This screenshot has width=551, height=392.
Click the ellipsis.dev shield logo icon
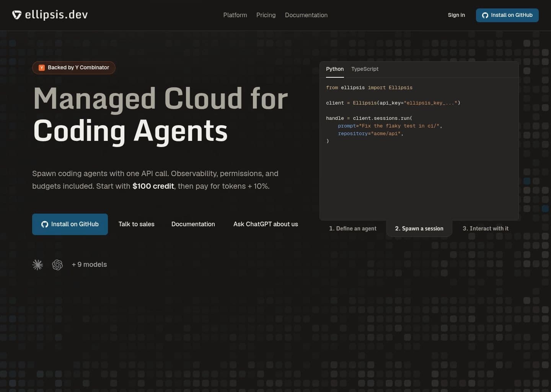point(16,15)
